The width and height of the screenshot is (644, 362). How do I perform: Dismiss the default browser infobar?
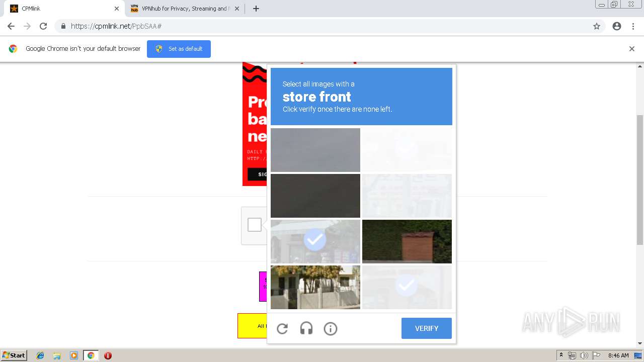tap(632, 49)
